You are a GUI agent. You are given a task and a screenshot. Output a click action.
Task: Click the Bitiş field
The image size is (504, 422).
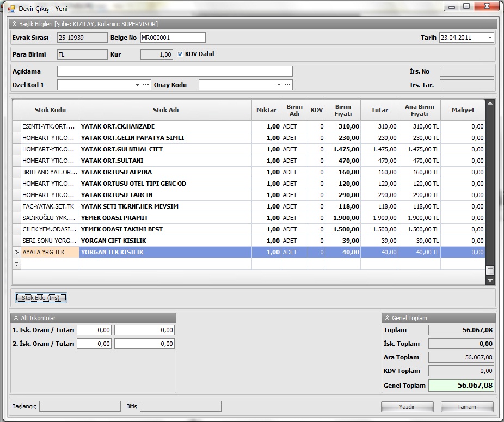(x=181, y=406)
